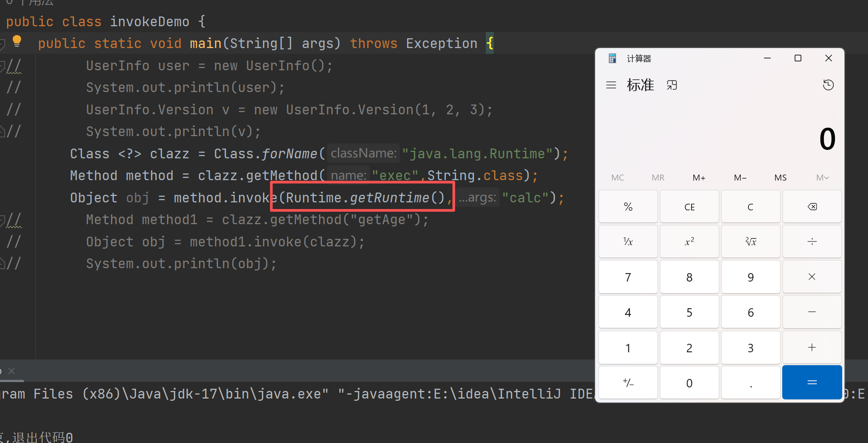Toggle calculator keep-on-top mode icon

[x=672, y=85]
